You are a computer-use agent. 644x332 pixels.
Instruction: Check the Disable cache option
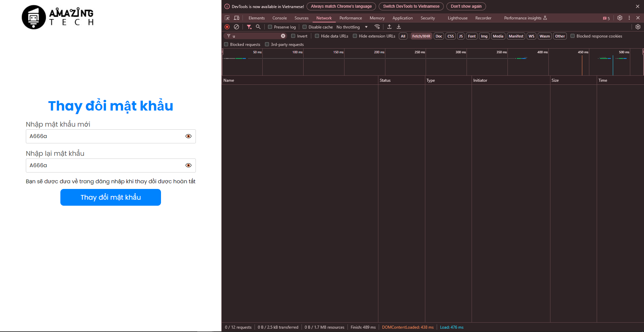click(305, 27)
